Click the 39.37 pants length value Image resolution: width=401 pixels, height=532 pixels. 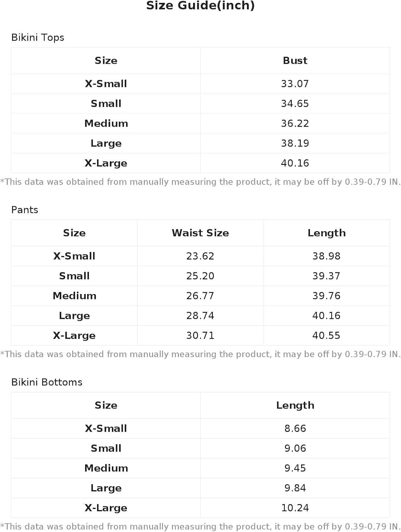click(326, 276)
